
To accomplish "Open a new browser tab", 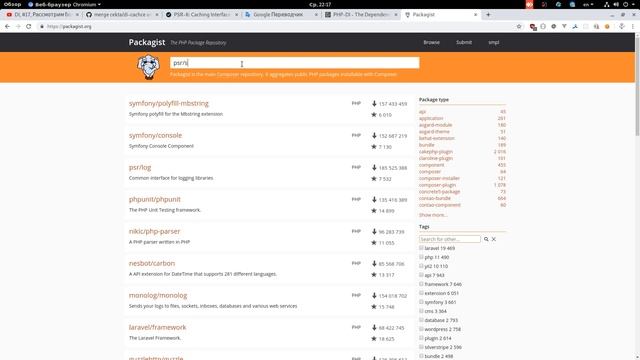I will (x=488, y=15).
